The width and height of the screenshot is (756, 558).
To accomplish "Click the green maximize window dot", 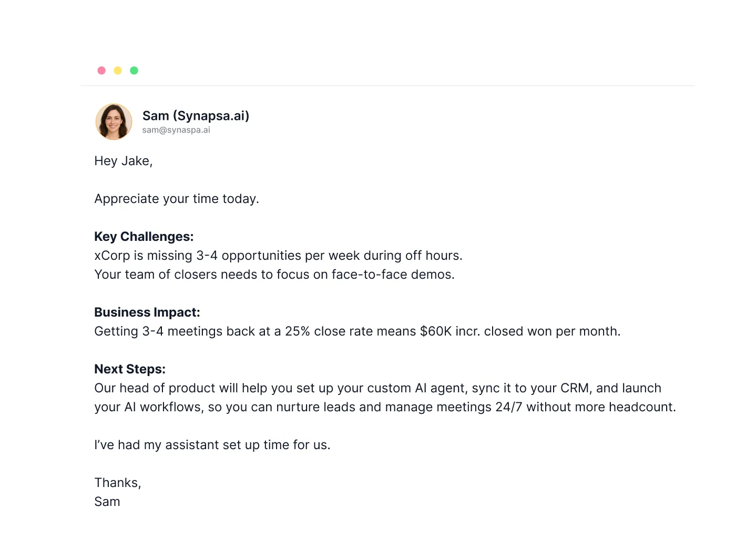I will [134, 70].
